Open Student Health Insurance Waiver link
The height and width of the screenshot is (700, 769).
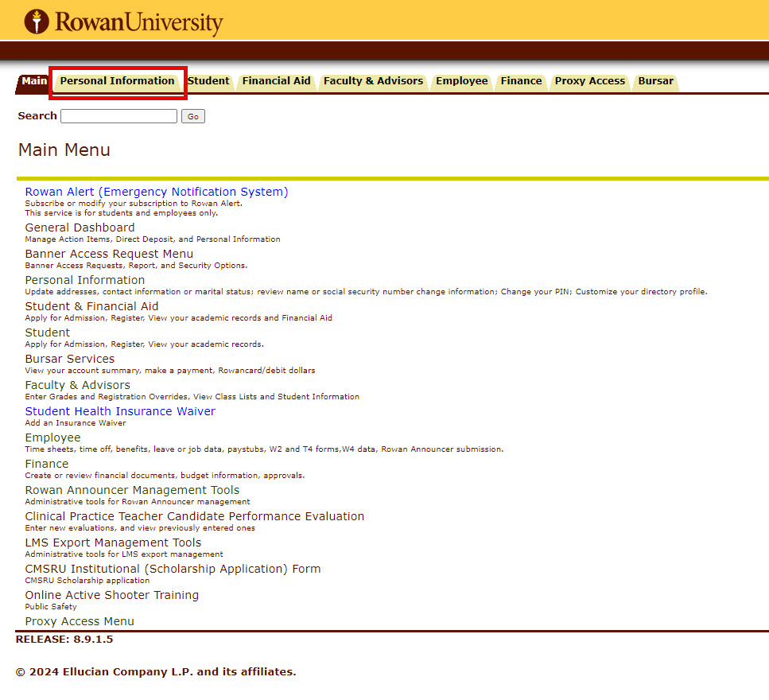[120, 411]
